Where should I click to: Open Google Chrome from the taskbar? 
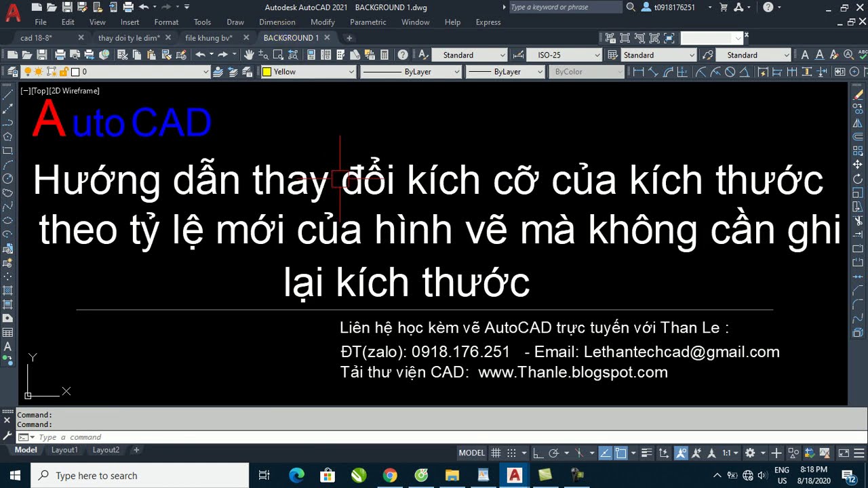pyautogui.click(x=389, y=476)
